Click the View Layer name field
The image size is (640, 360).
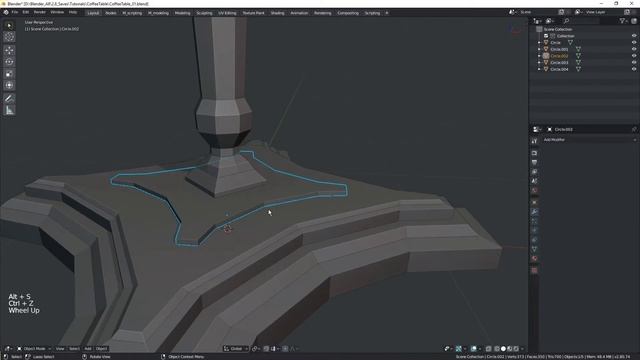pos(603,12)
